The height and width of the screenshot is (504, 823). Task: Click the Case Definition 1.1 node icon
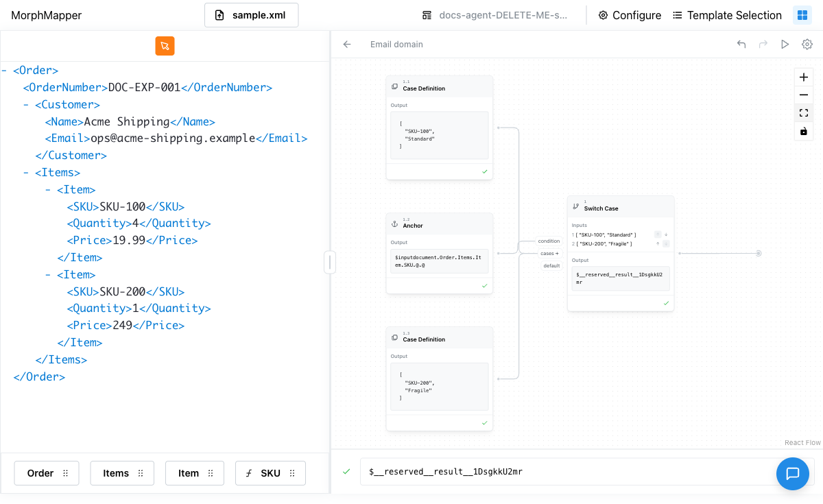coord(394,87)
